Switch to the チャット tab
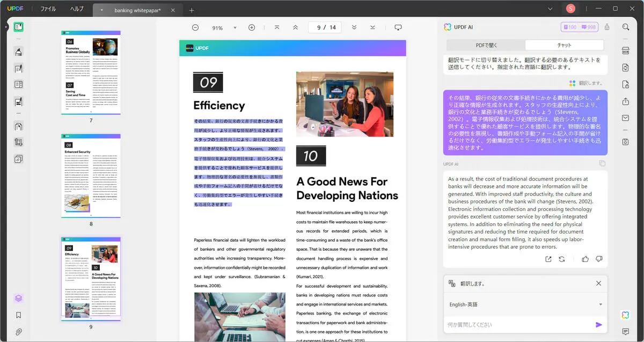The height and width of the screenshot is (342, 644). 565,45
